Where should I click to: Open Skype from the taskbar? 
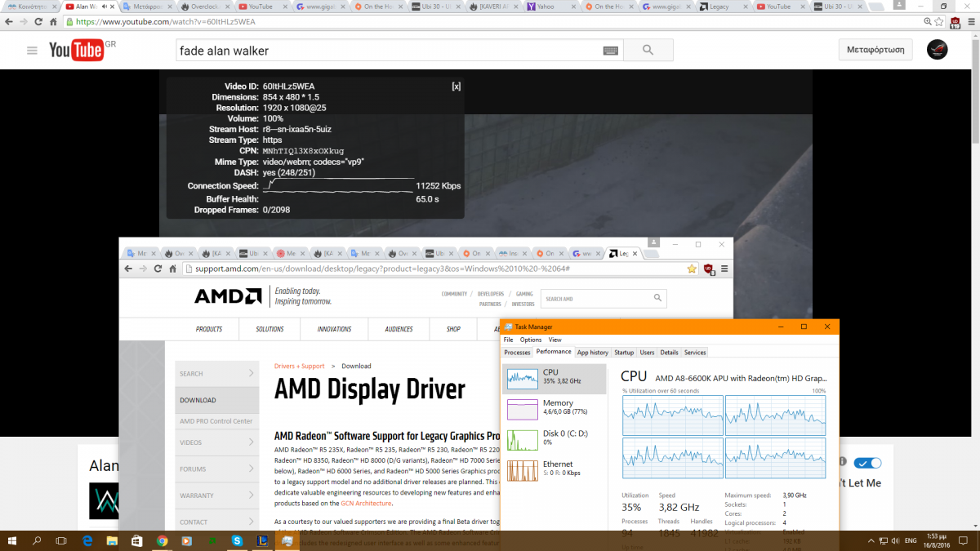pos(237,540)
